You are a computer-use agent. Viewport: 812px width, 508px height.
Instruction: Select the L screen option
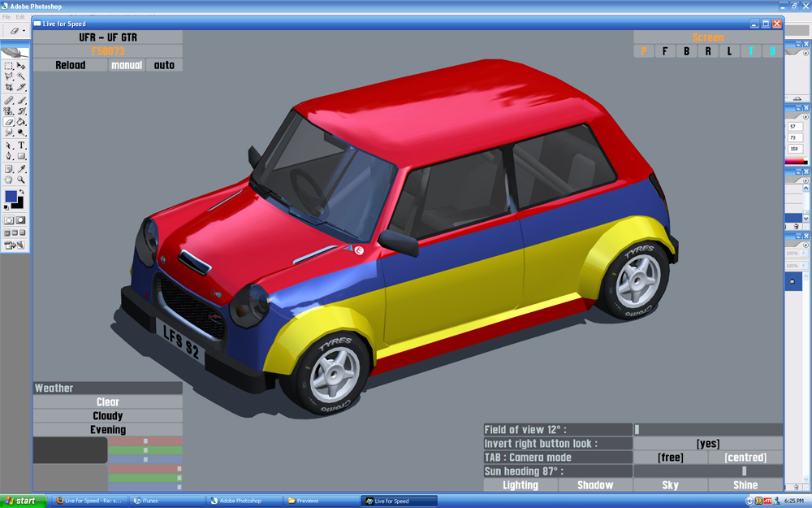pos(729,50)
